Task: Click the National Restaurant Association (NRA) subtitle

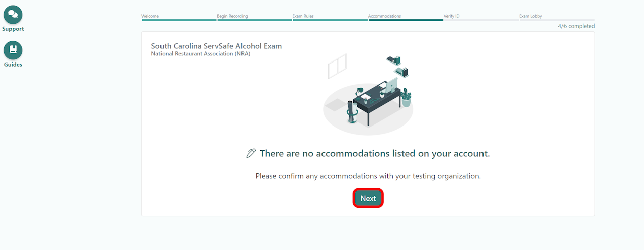Action: click(x=200, y=54)
